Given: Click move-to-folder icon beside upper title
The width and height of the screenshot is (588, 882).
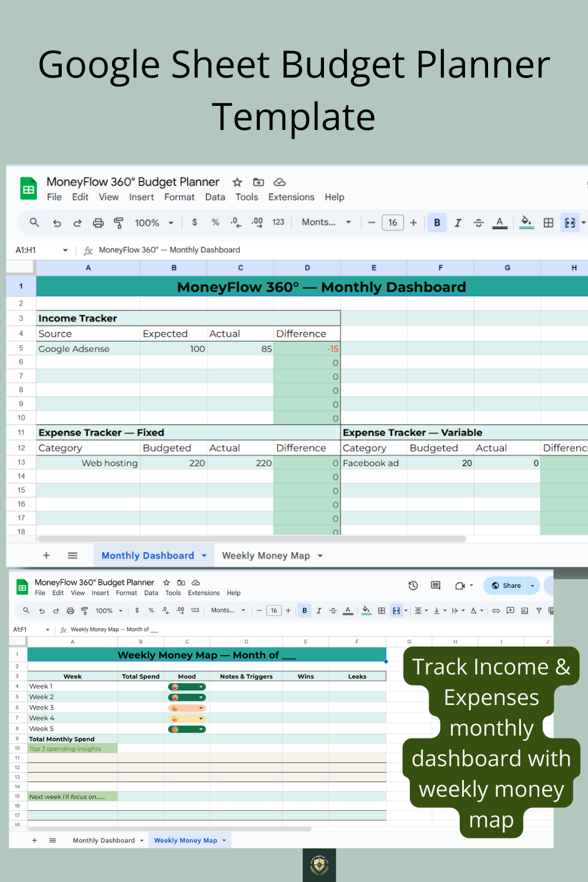Looking at the screenshot, I should point(258,182).
